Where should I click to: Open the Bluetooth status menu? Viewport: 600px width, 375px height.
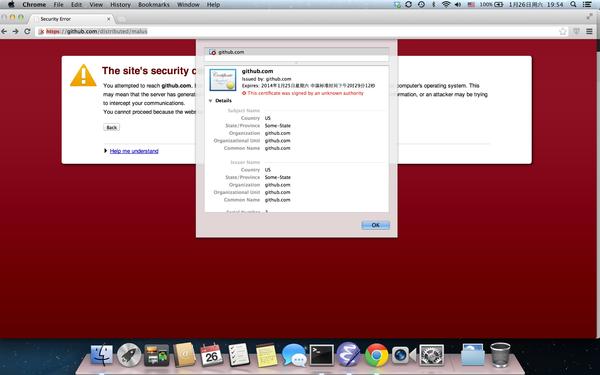coord(434,5)
